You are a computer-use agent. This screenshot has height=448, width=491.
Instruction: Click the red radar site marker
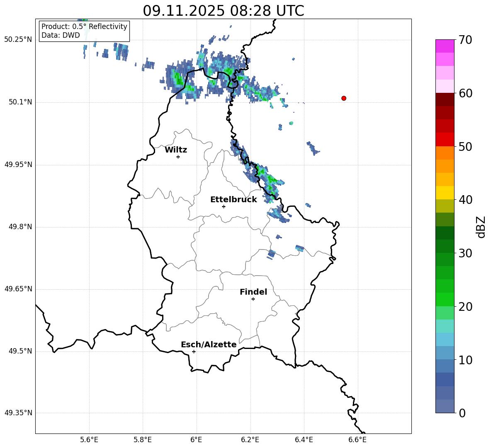pos(344,98)
